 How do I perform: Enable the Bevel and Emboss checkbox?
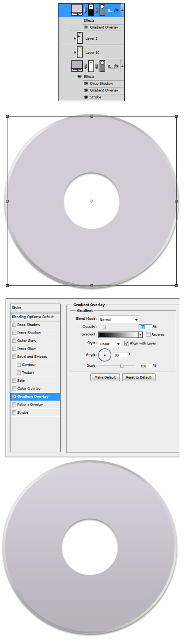14,357
